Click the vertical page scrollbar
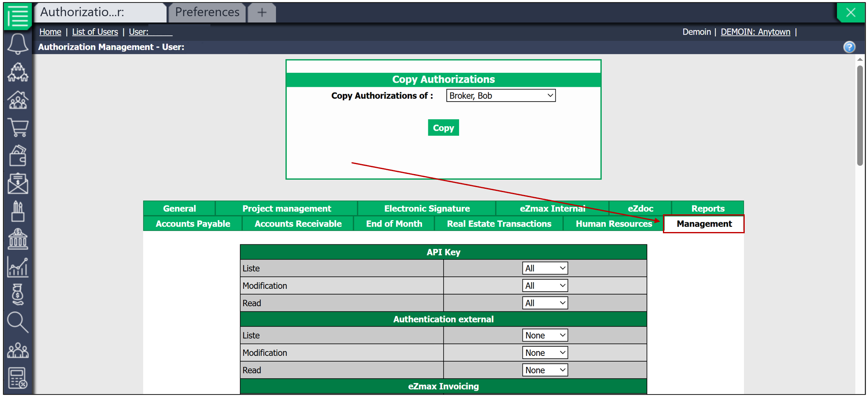868x397 pixels. 860,115
